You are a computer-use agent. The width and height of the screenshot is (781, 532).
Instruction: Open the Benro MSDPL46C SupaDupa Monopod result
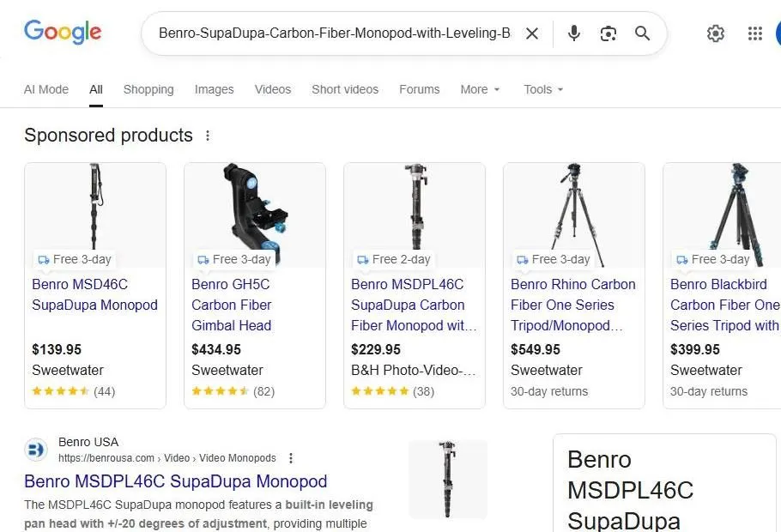tap(175, 481)
